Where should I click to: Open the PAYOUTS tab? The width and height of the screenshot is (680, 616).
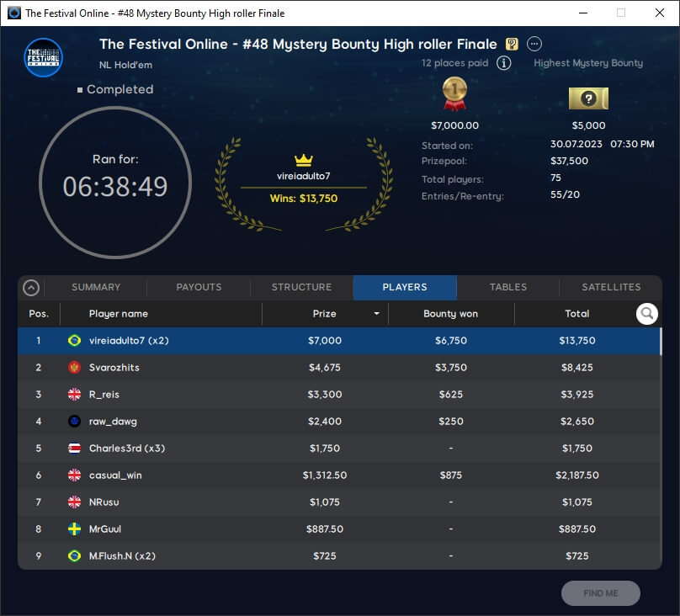tap(199, 287)
